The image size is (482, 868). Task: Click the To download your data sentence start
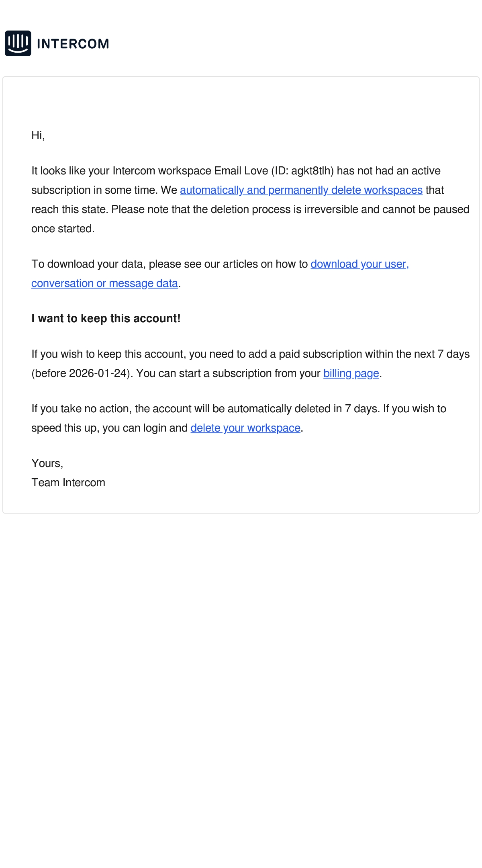click(x=88, y=264)
